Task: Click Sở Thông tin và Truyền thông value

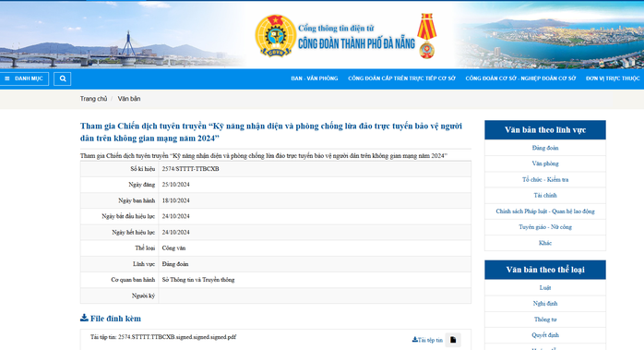Action: tap(198, 280)
